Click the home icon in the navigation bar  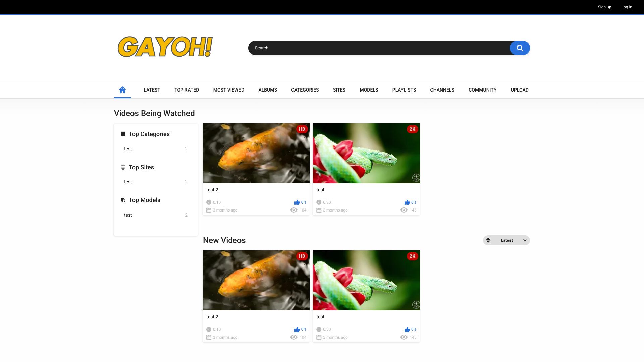tap(122, 90)
